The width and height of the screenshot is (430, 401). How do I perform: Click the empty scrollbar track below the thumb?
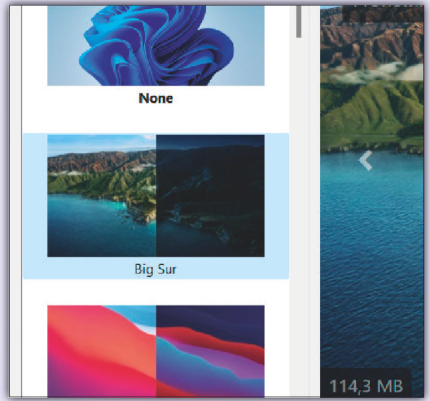[299, 217]
